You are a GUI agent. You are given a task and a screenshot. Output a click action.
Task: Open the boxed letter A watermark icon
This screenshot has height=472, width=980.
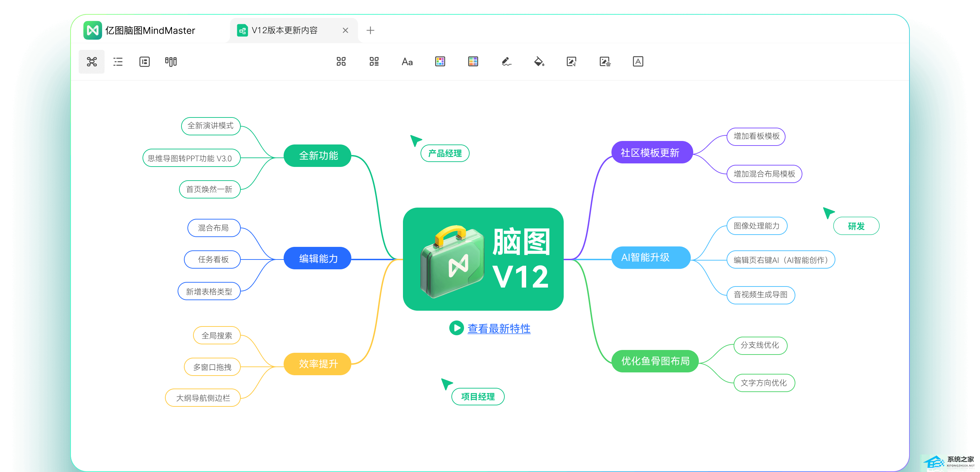638,62
